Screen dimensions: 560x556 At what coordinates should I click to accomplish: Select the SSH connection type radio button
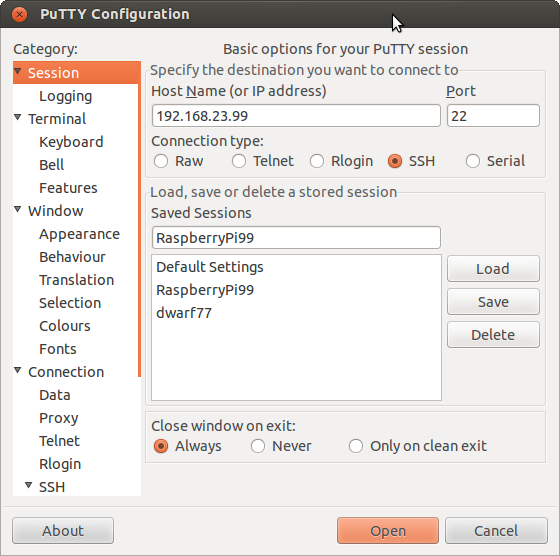395,161
